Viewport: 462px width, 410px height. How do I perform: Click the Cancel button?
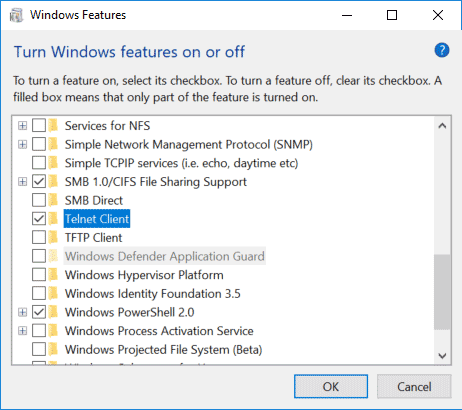coord(414,387)
